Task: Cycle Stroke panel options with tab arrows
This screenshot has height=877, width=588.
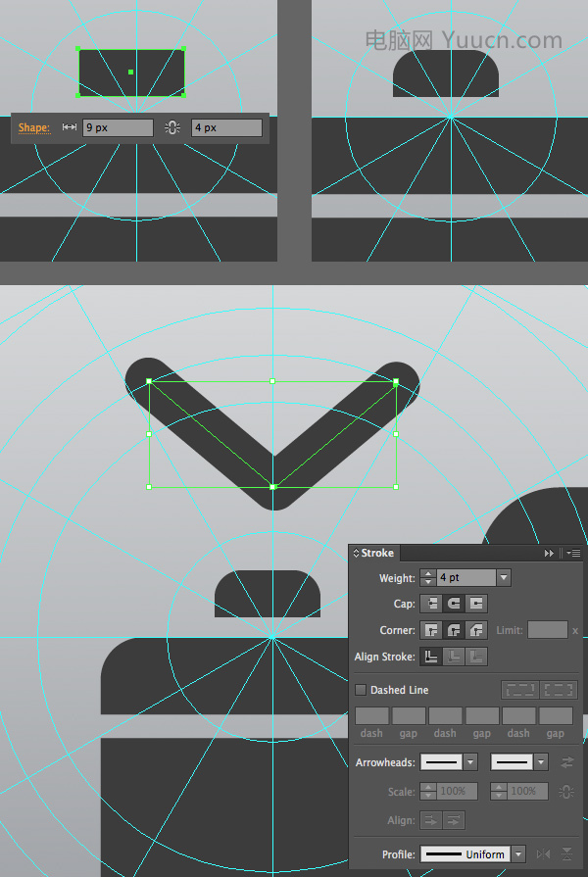Action: (x=356, y=553)
